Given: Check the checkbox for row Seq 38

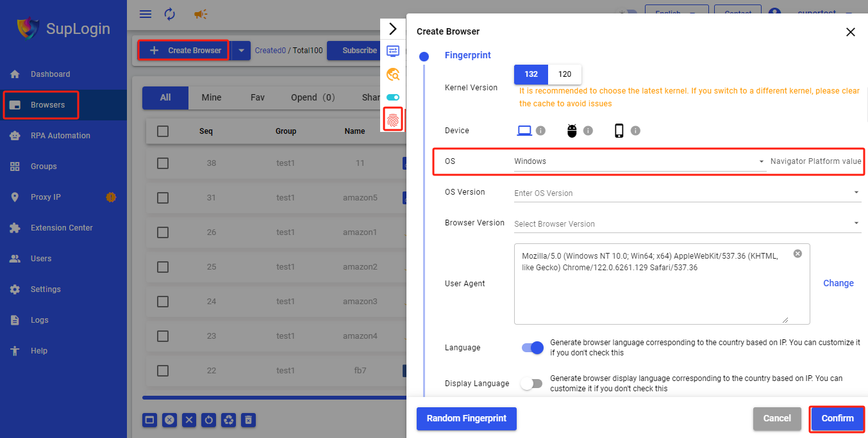Looking at the screenshot, I should [163, 163].
